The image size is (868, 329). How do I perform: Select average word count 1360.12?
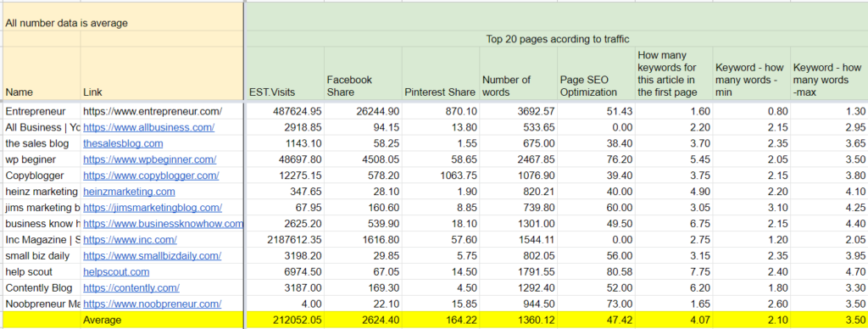point(518,321)
